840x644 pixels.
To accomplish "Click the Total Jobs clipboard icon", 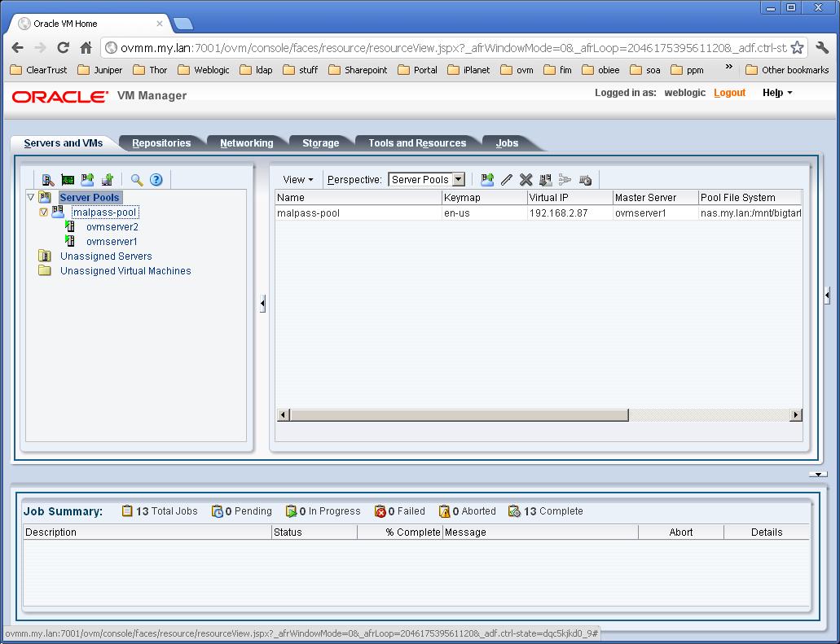I will (127, 510).
